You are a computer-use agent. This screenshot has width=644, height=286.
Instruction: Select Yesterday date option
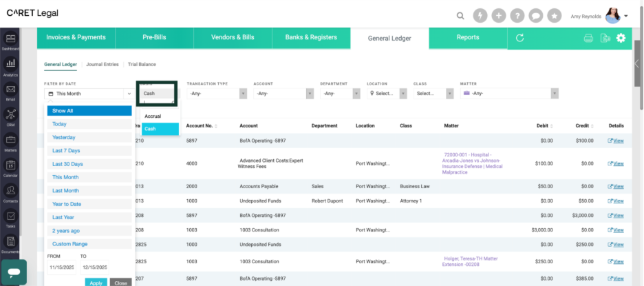[89, 137]
